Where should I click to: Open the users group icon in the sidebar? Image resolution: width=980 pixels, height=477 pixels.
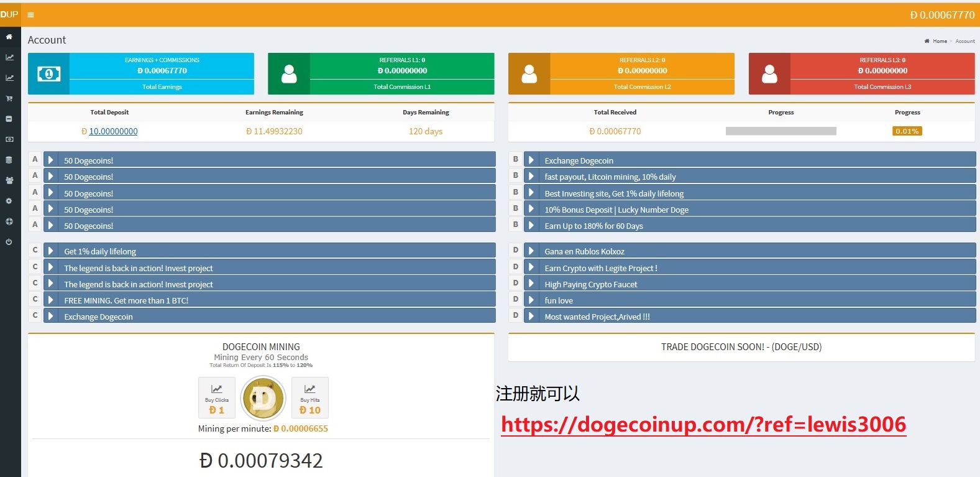click(x=9, y=180)
